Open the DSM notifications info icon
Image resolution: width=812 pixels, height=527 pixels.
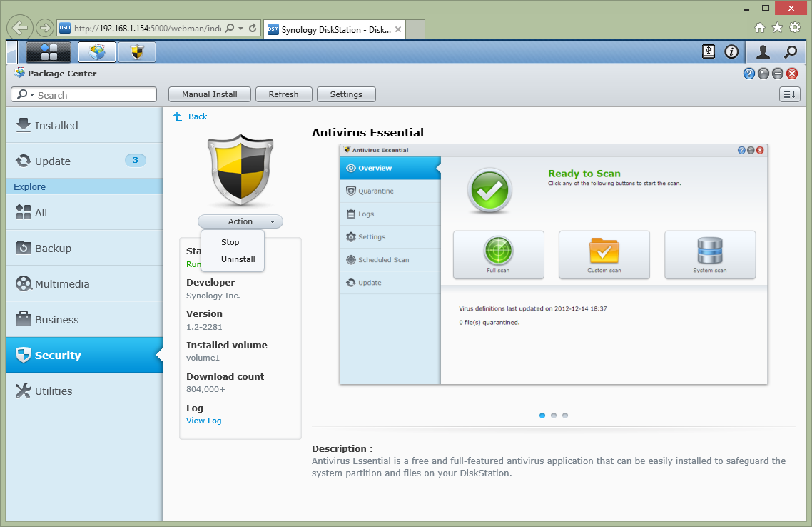click(x=731, y=51)
